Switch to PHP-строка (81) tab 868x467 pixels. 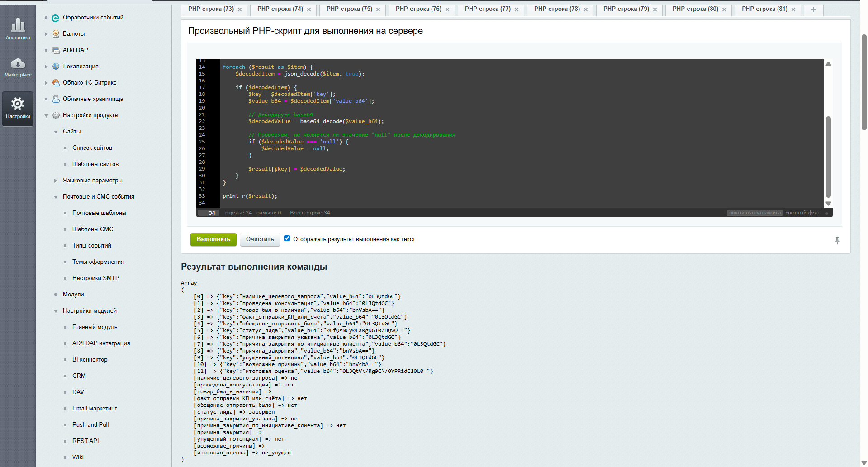(x=764, y=9)
